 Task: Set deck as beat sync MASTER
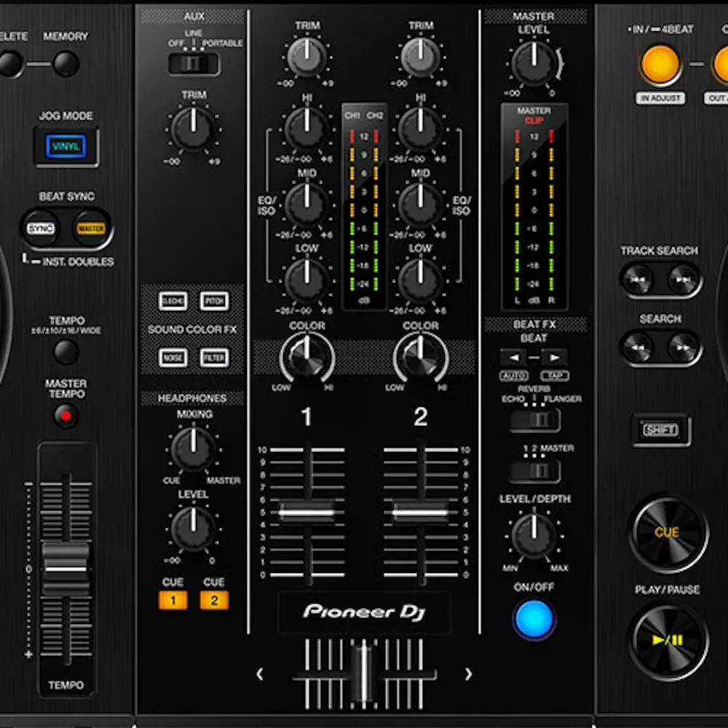tap(91, 229)
